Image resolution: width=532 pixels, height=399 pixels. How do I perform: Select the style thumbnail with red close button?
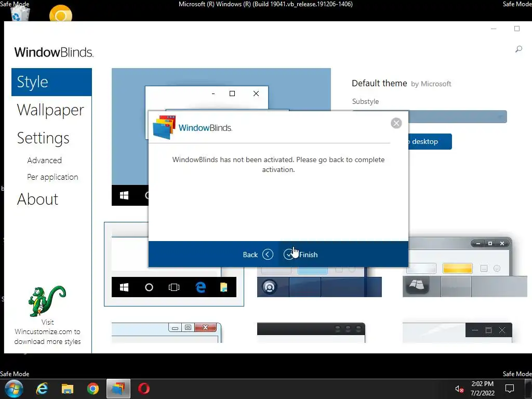point(167,333)
